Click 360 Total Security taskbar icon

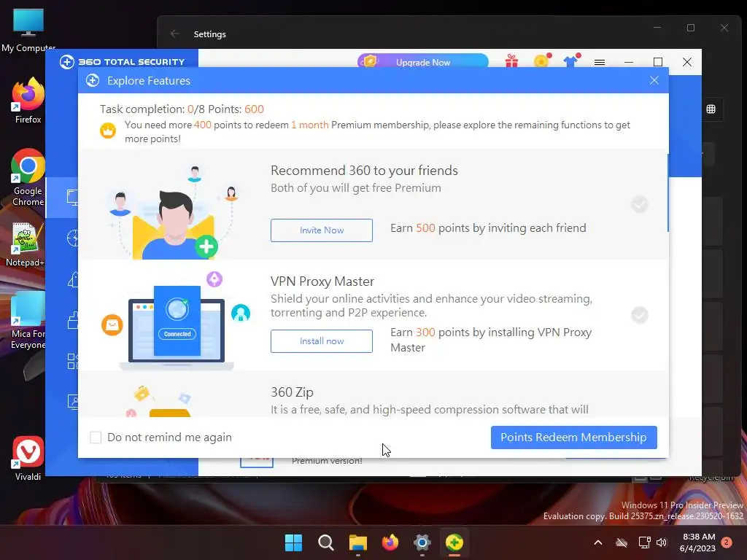(454, 542)
